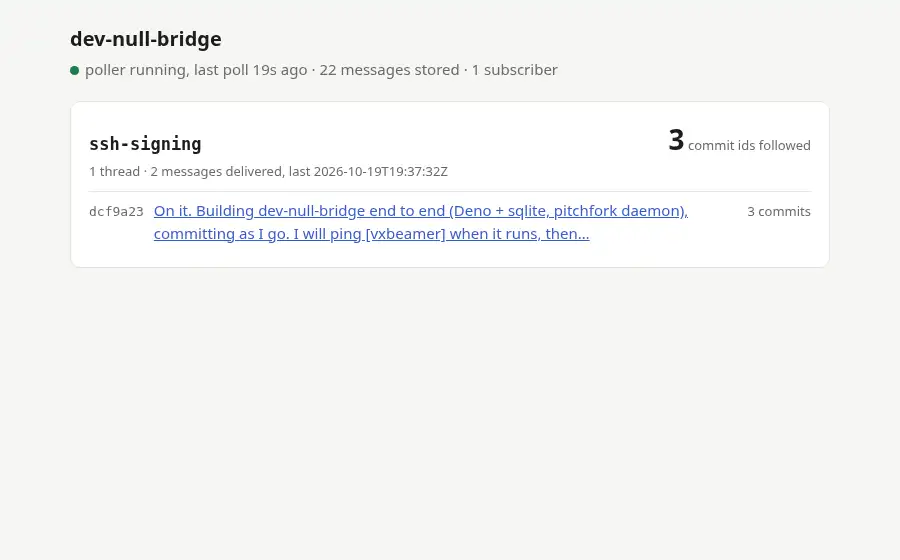Click the "1 thread" summary text
Image resolution: width=900 pixels, height=560 pixels.
tap(114, 172)
